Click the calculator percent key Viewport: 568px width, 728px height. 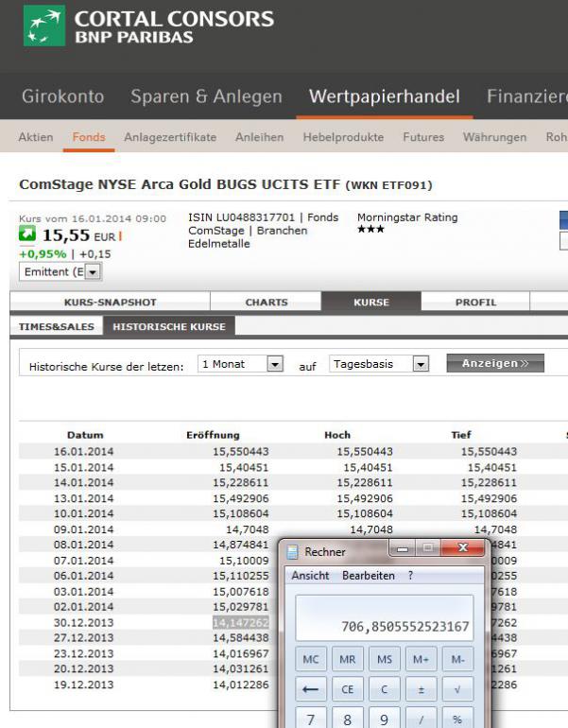(457, 719)
